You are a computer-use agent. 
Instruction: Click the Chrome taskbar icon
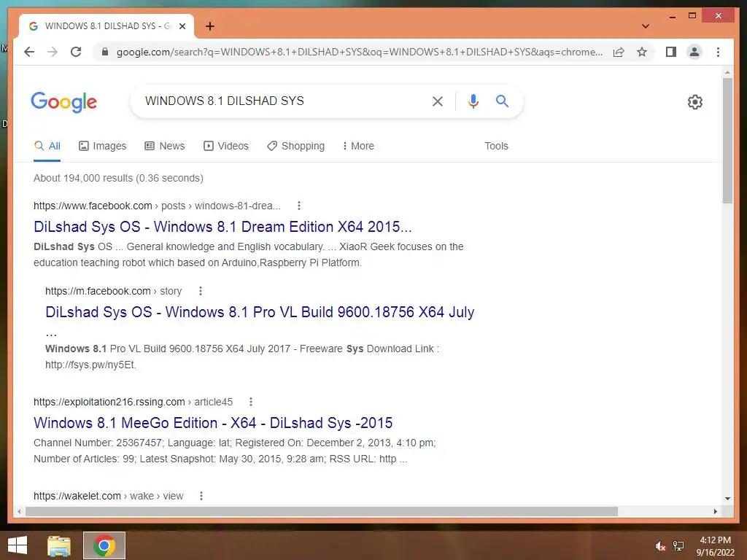pyautogui.click(x=104, y=545)
